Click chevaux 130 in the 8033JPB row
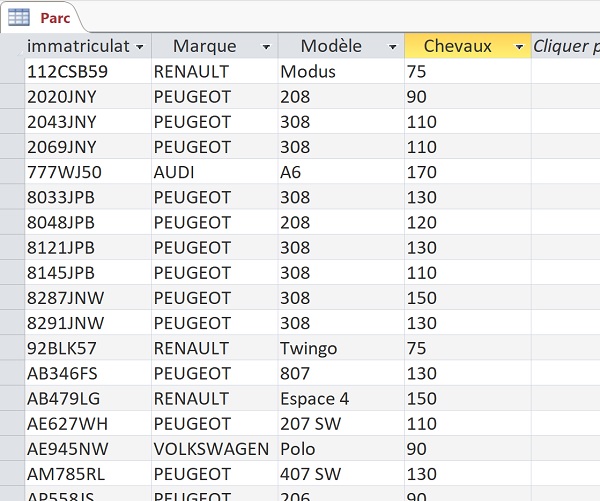 click(x=468, y=197)
